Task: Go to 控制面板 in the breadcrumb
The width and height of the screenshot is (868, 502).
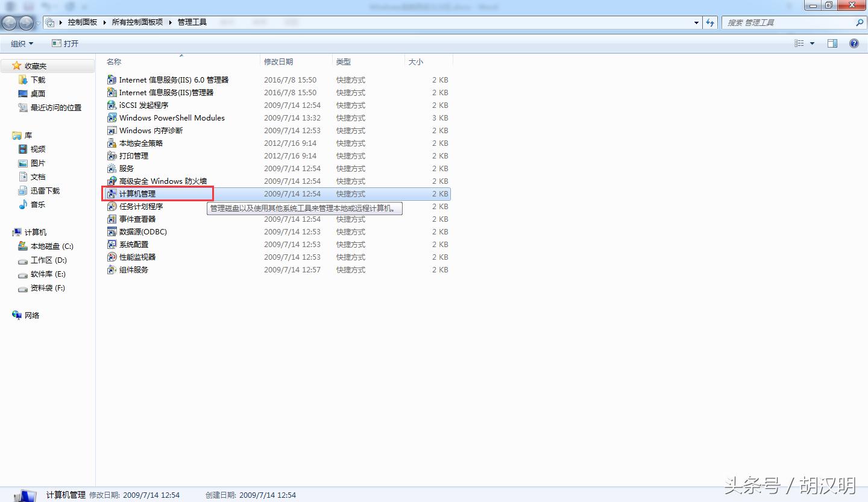Action: tap(83, 22)
